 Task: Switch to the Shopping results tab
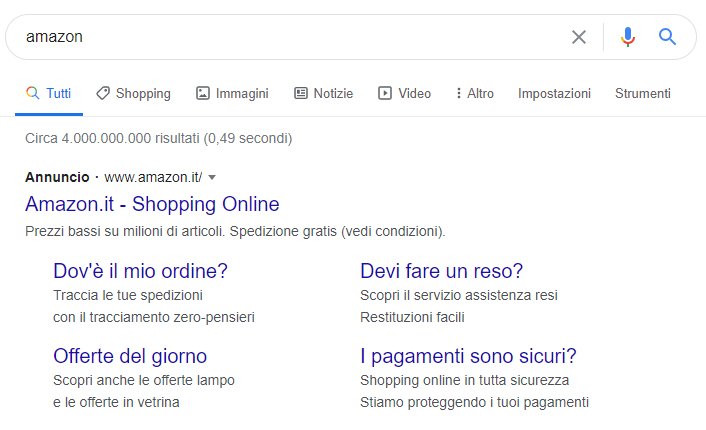(133, 93)
